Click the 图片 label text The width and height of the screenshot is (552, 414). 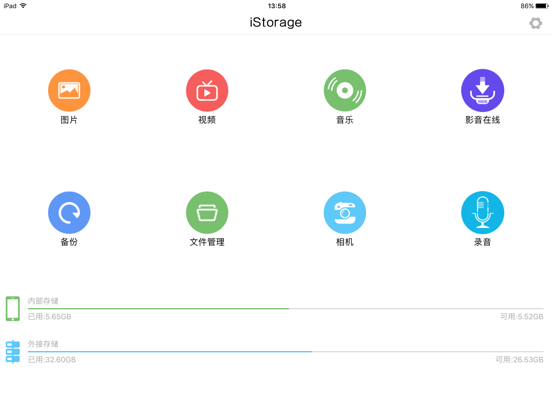[x=69, y=120]
